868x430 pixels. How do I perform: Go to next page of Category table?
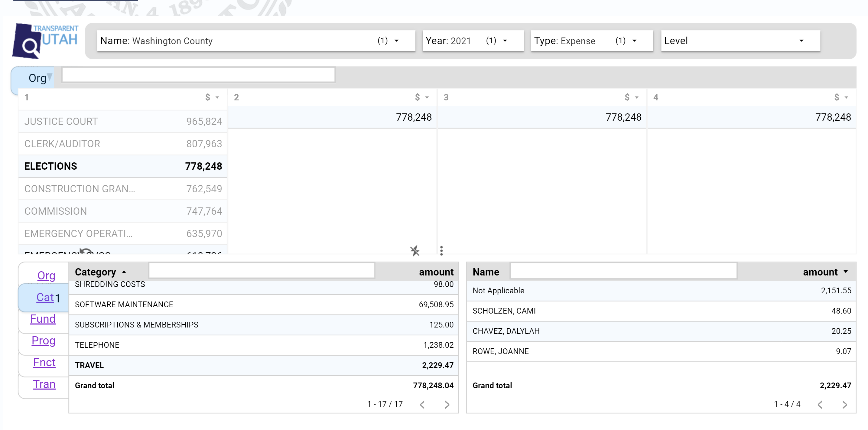click(447, 404)
